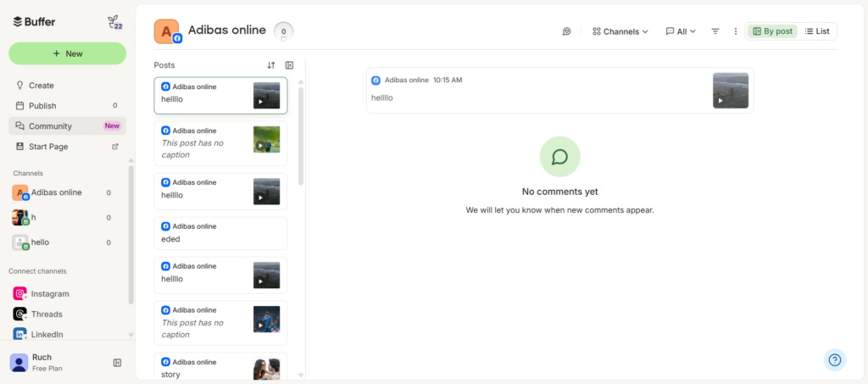Click the Start Page external link icon
This screenshot has height=384, width=868.
115,147
